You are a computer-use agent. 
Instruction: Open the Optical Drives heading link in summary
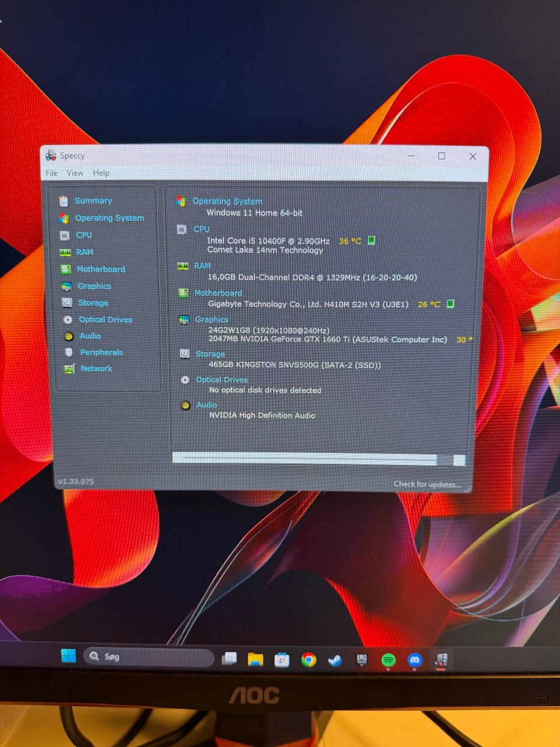[x=222, y=380]
